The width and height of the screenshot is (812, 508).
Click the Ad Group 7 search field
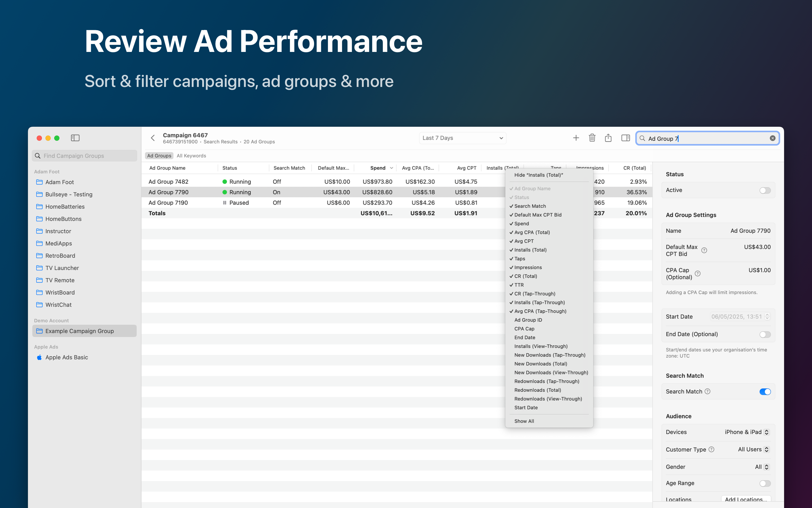(x=707, y=138)
